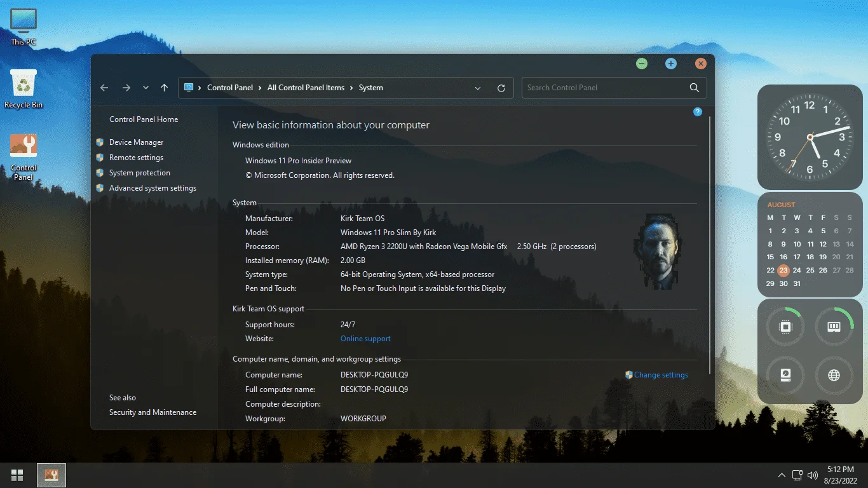Click the System breadcrumb segment

371,88
